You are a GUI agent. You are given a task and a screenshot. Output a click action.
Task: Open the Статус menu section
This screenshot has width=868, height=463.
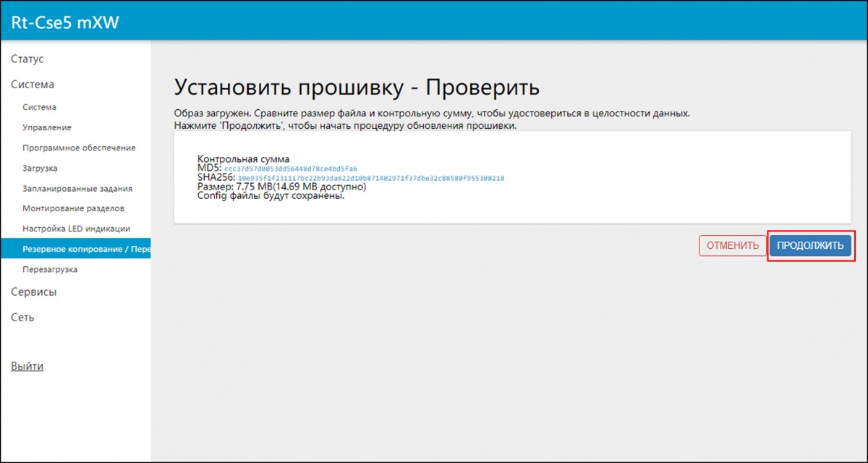[x=27, y=59]
